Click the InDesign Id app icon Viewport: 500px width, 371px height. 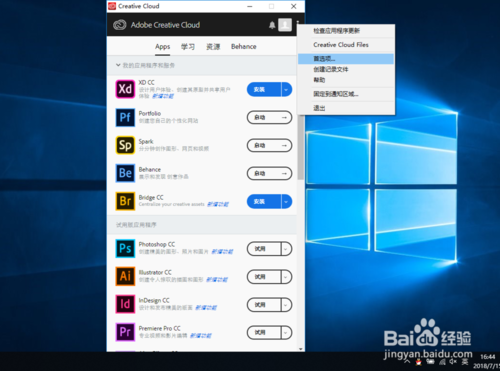125,304
